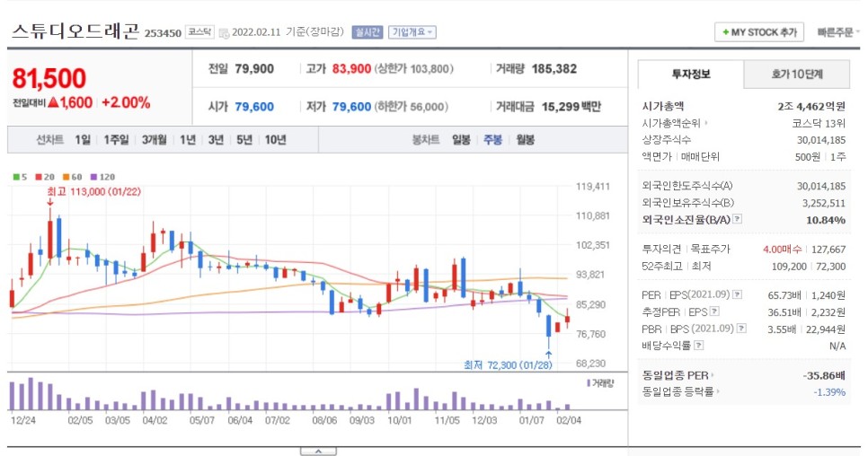Click the 127,667 target price
This screenshot has width=868, height=456.
(x=828, y=250)
